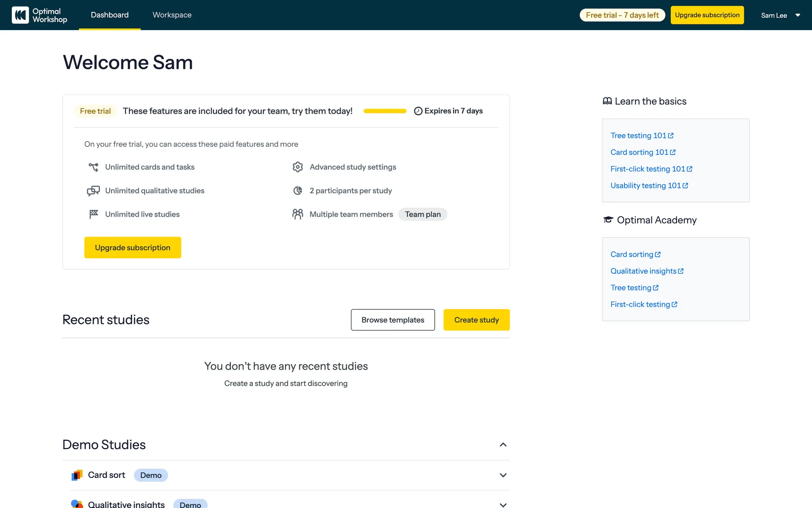Click the Card sort demo study icon

click(x=77, y=475)
